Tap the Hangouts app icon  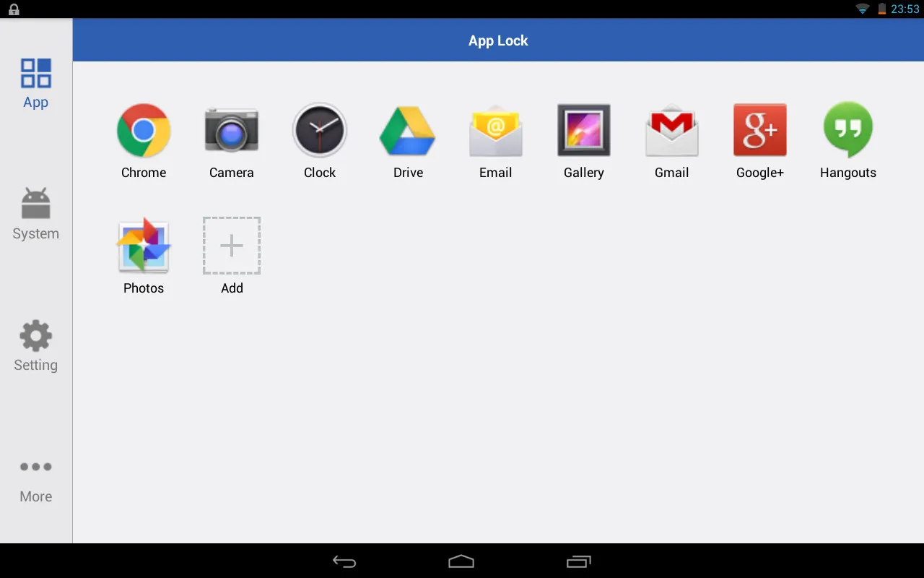point(847,131)
